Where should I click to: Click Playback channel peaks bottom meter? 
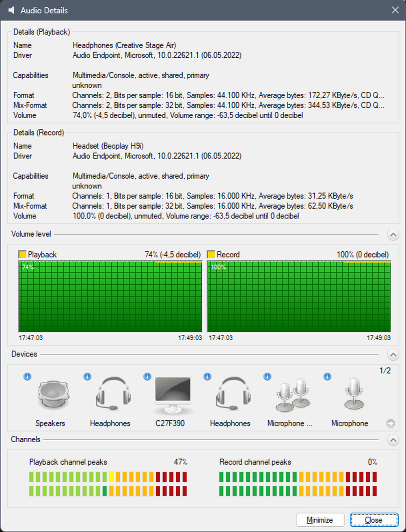[x=108, y=491]
